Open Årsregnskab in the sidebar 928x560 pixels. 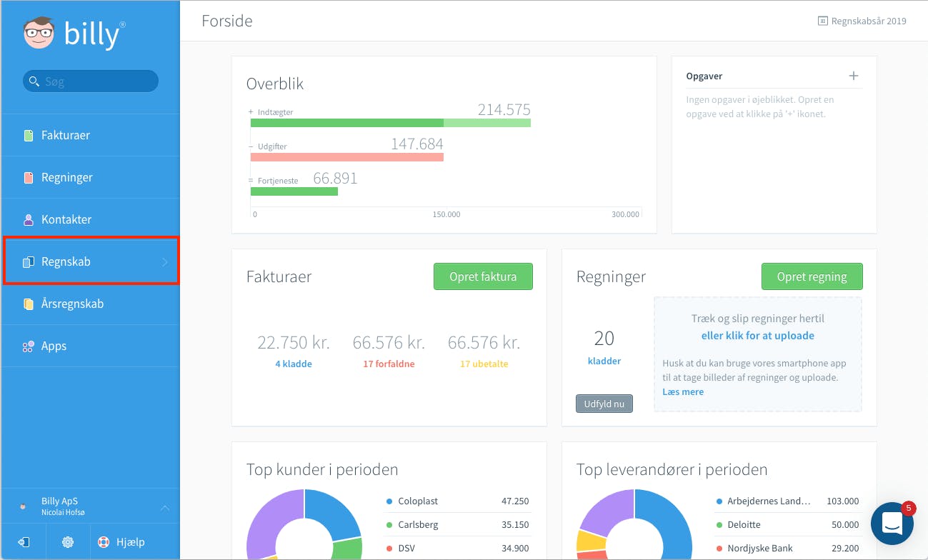[x=90, y=304]
